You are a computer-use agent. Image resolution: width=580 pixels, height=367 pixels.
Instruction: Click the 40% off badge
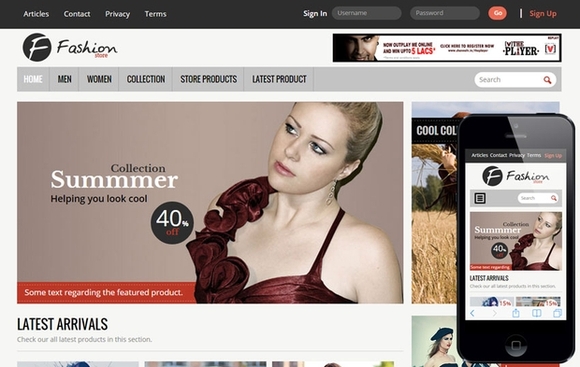point(172,222)
